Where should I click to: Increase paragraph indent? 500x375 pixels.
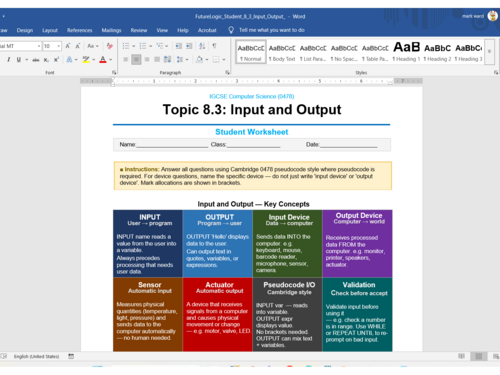(189, 46)
